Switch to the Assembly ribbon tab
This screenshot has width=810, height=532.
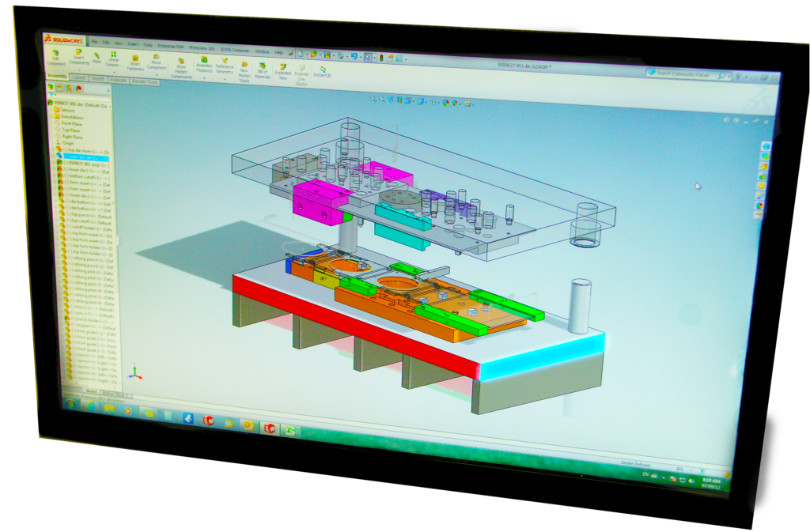57,76
